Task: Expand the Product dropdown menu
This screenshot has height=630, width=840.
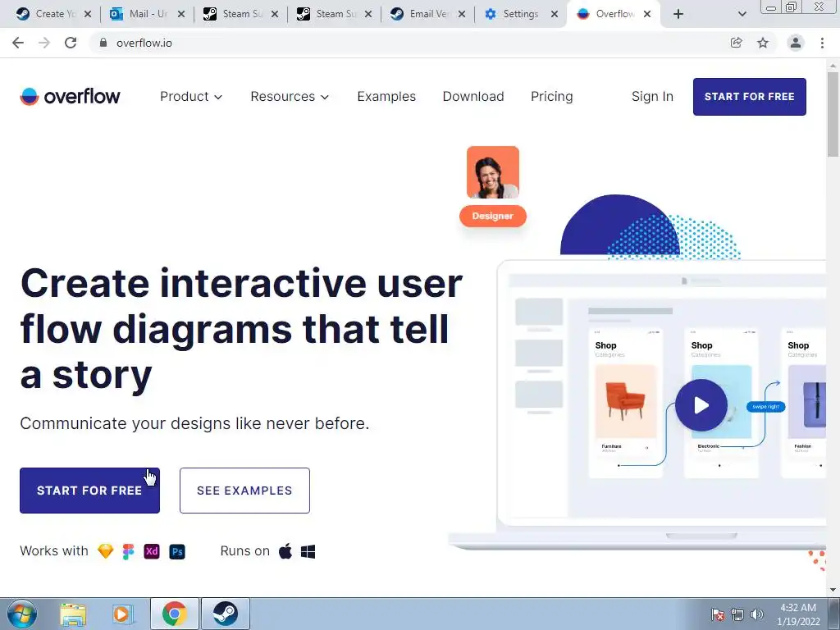Action: pos(190,97)
